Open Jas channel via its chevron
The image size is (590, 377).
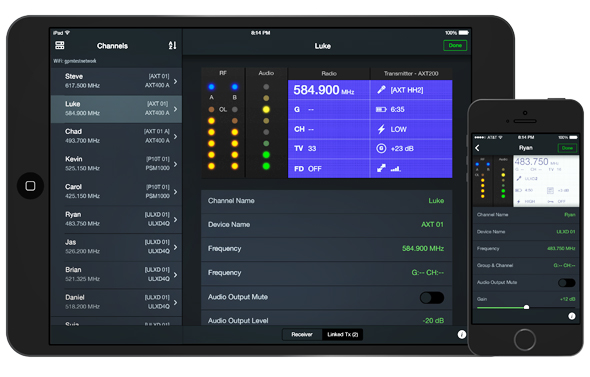point(175,247)
